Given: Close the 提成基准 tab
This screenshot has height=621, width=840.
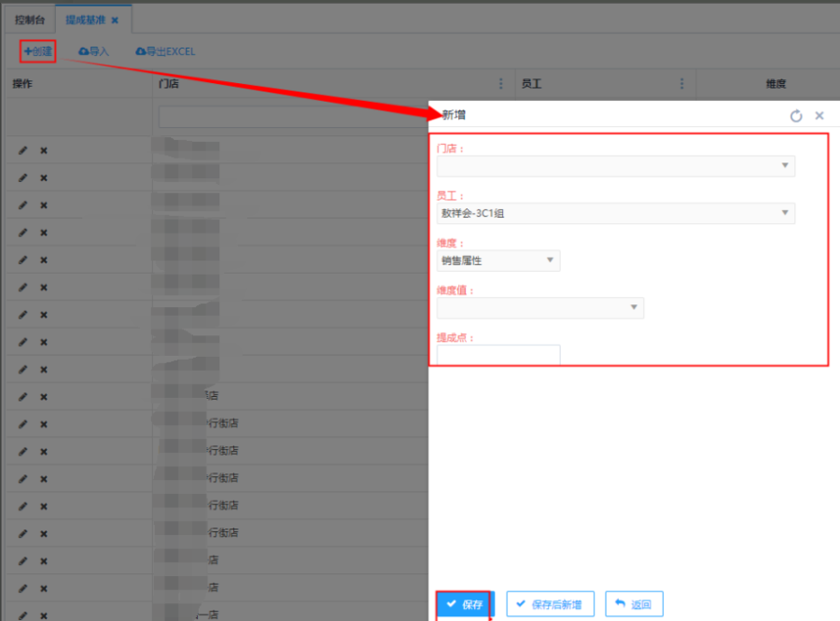Looking at the screenshot, I should [115, 20].
